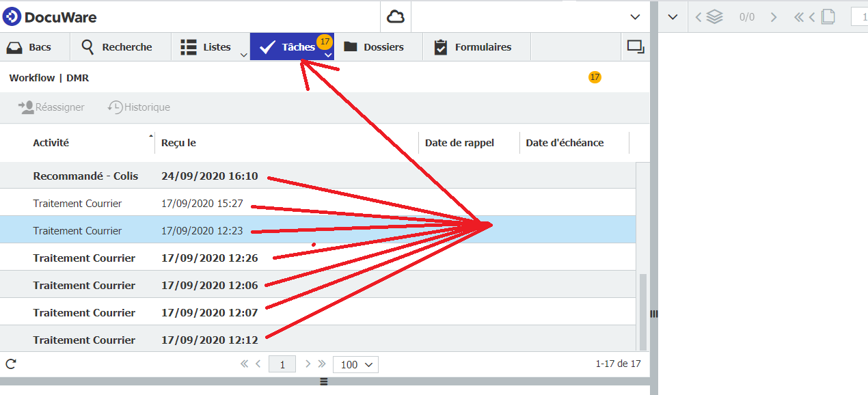This screenshot has height=395, width=868.
Task: Click the Réassigner button
Action: [52, 107]
